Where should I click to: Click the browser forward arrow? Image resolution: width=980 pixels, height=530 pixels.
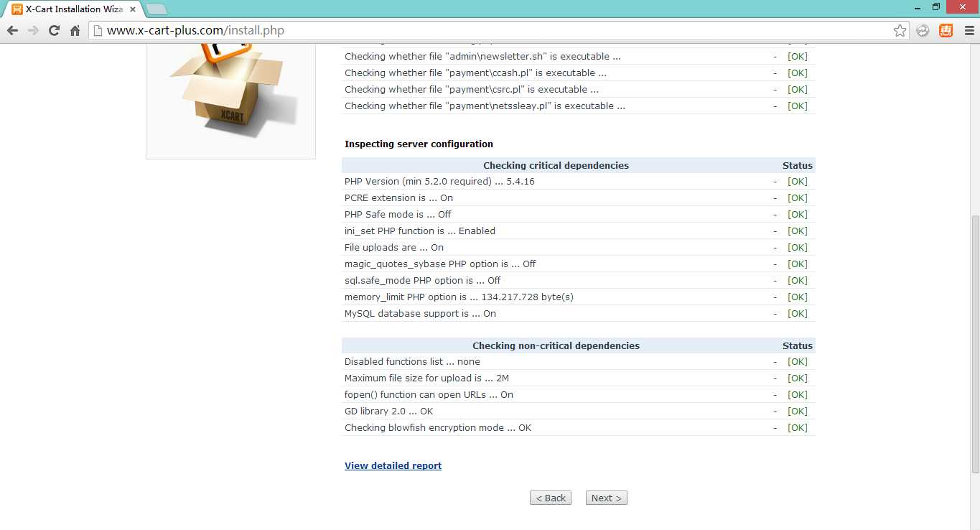point(33,30)
